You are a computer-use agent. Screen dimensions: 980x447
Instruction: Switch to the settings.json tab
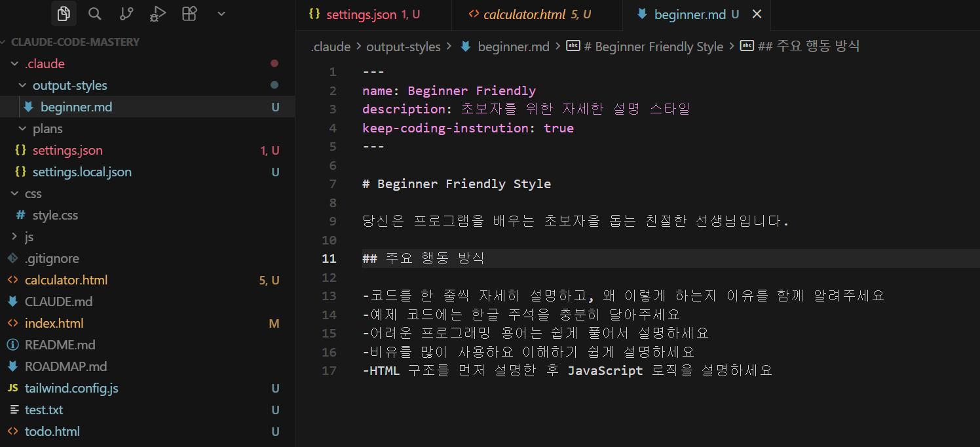pos(373,14)
